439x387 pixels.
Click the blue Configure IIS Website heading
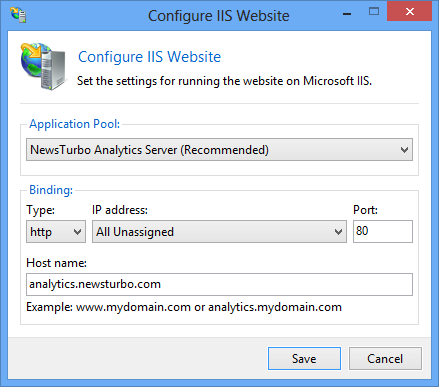click(x=149, y=57)
